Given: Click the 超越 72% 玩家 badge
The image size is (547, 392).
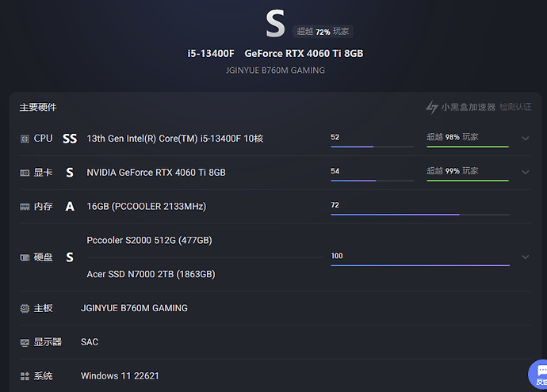Looking at the screenshot, I should (323, 32).
